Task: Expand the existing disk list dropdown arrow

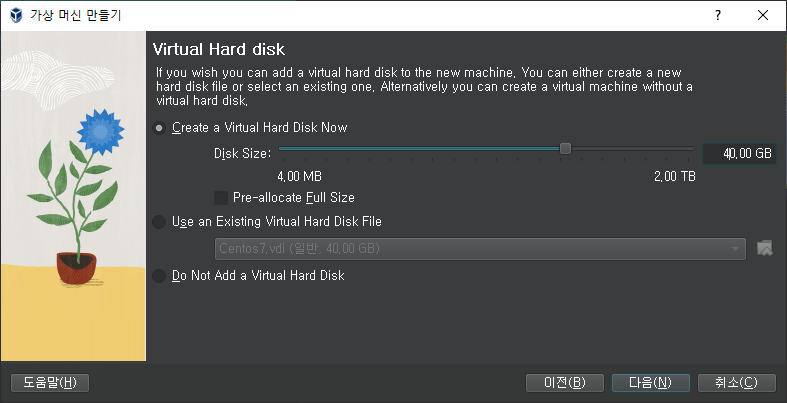Action: 735,249
